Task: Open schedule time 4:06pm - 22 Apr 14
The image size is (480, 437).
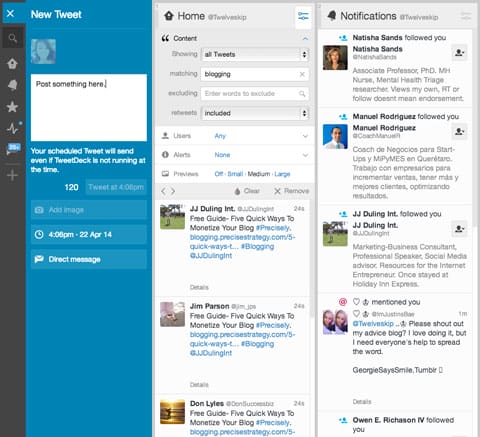Action: (x=89, y=235)
